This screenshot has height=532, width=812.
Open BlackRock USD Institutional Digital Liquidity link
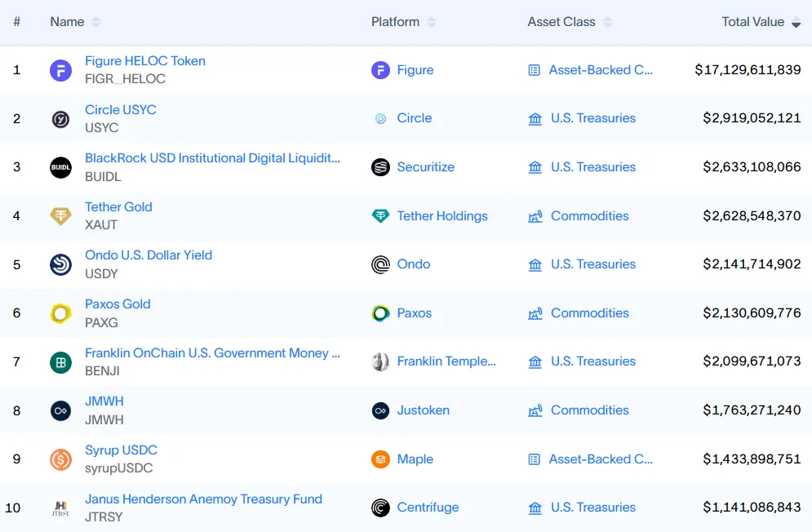[212, 158]
